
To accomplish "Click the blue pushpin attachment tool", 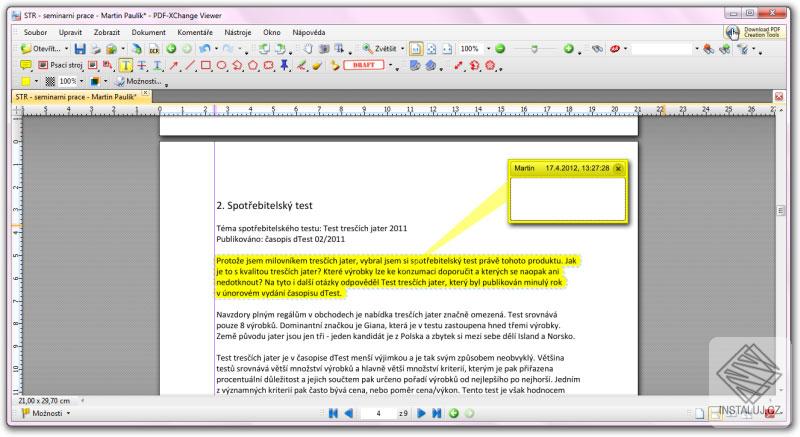I will 285,65.
